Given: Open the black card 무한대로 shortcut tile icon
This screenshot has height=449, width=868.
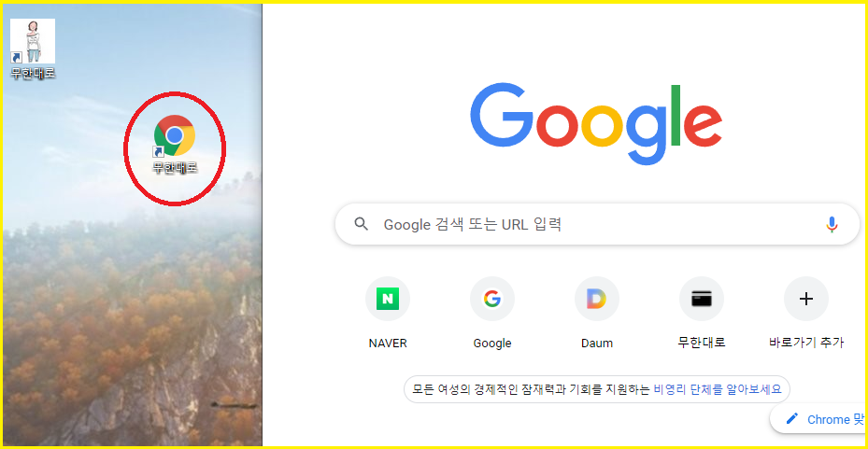Looking at the screenshot, I should point(702,299).
